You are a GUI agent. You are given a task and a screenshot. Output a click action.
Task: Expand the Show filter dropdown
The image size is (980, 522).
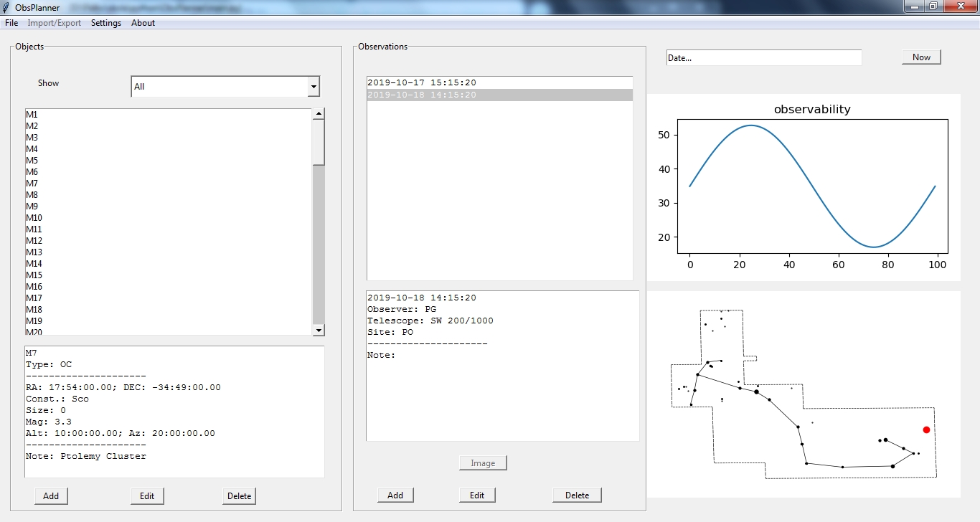coord(313,87)
